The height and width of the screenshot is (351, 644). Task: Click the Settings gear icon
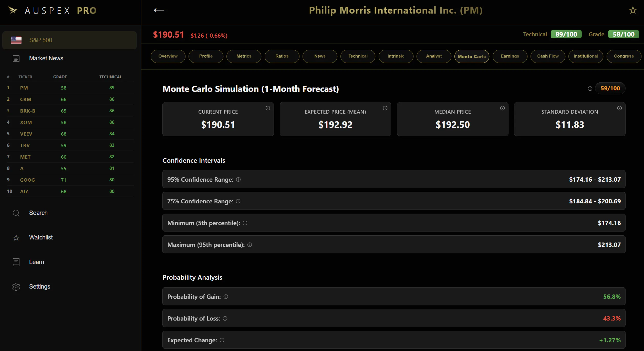click(x=16, y=287)
